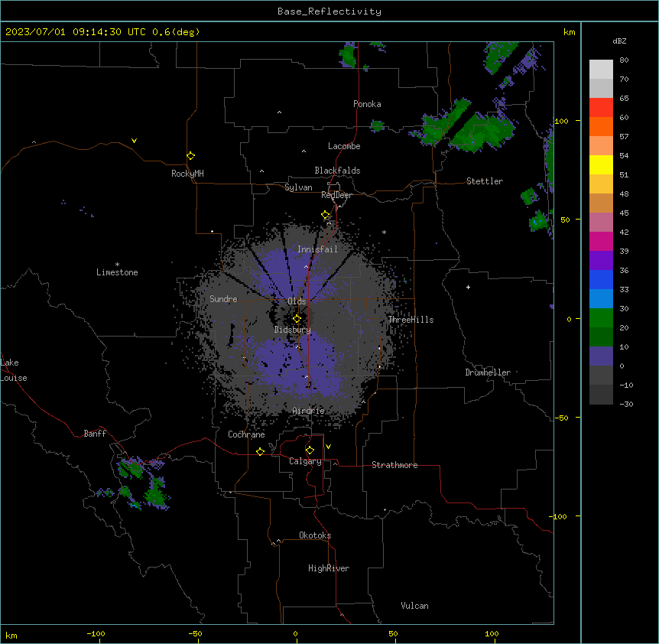Click the km unit label at top right
The height and width of the screenshot is (644, 659).
(569, 32)
